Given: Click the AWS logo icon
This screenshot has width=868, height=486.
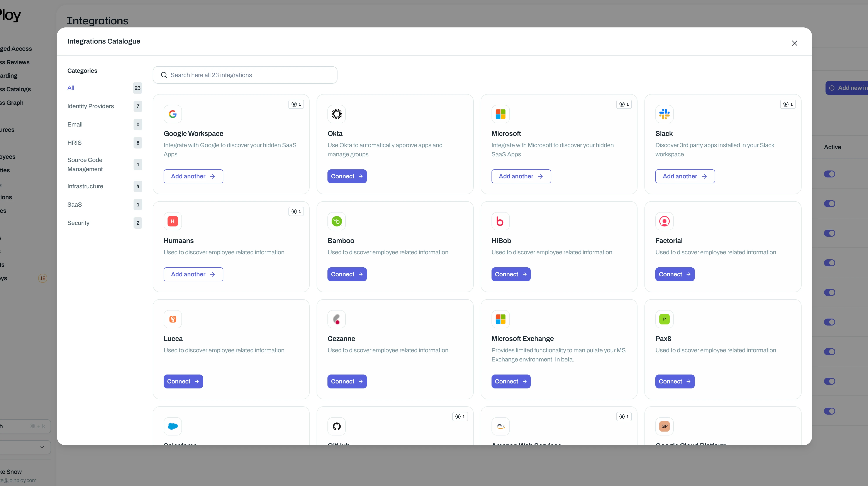Looking at the screenshot, I should pyautogui.click(x=500, y=426).
